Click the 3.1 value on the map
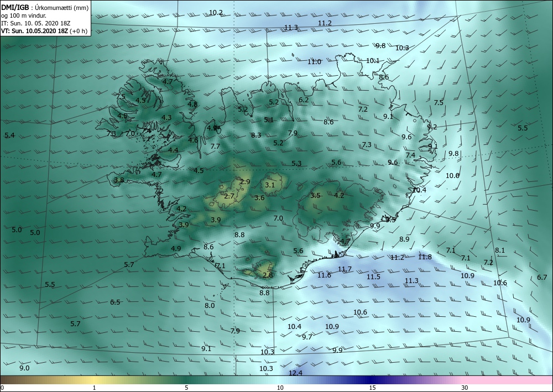 tap(270, 185)
